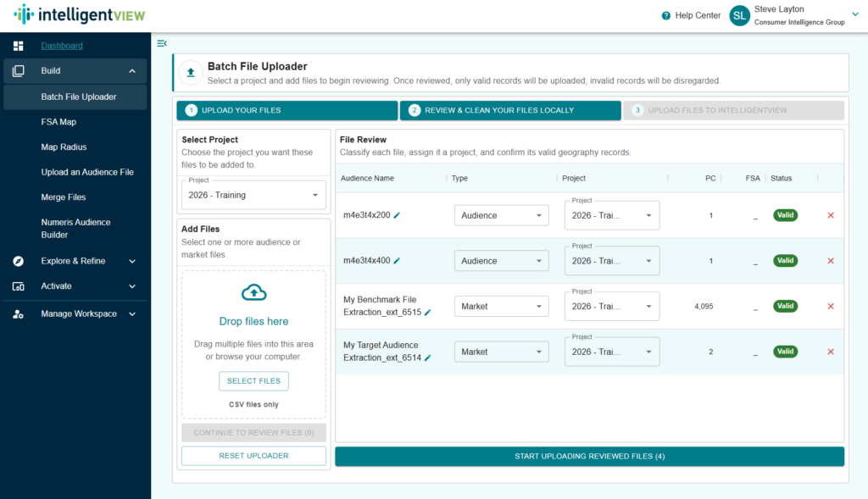Open Merge Files from sidebar
868x499 pixels.
click(63, 197)
